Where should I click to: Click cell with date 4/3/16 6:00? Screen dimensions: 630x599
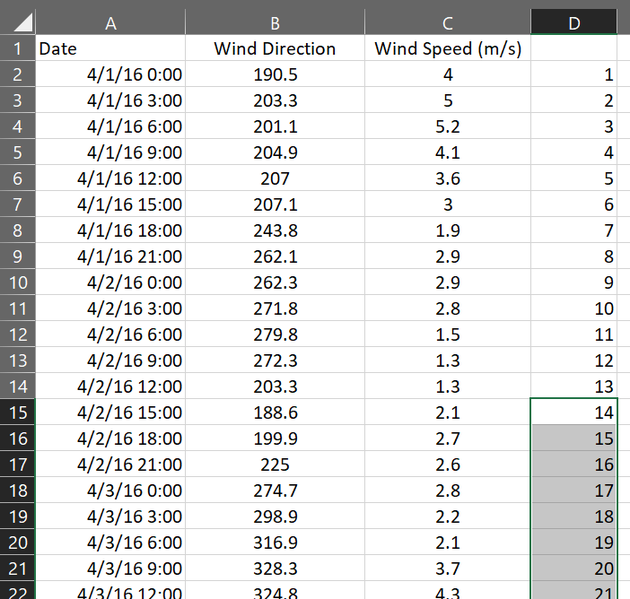pyautogui.click(x=110, y=542)
